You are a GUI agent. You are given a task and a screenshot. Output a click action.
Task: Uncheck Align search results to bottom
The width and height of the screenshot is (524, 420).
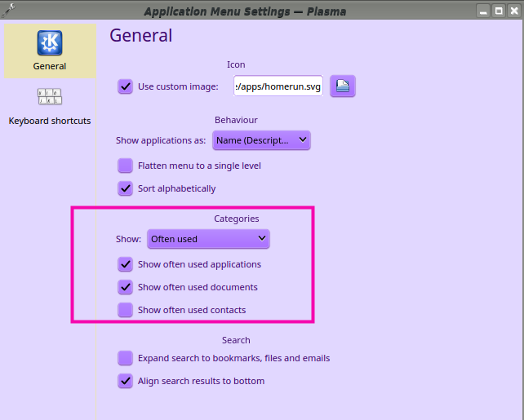click(125, 381)
